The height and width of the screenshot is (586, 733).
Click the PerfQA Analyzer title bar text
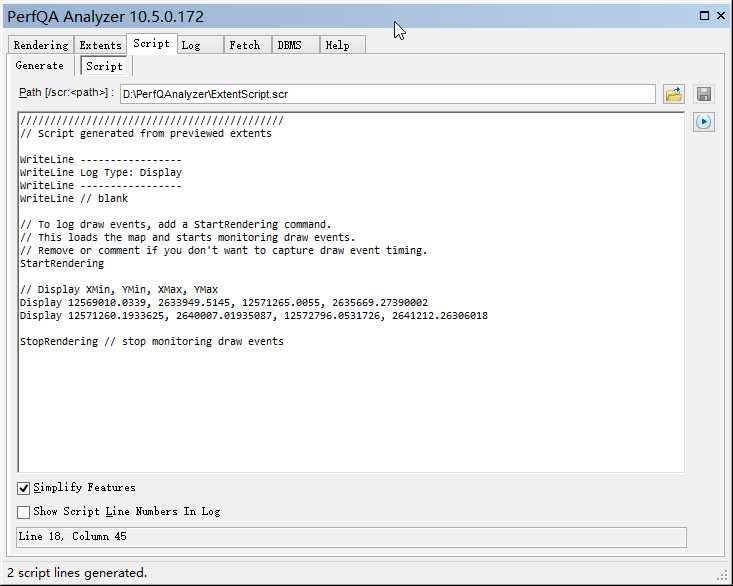click(105, 17)
